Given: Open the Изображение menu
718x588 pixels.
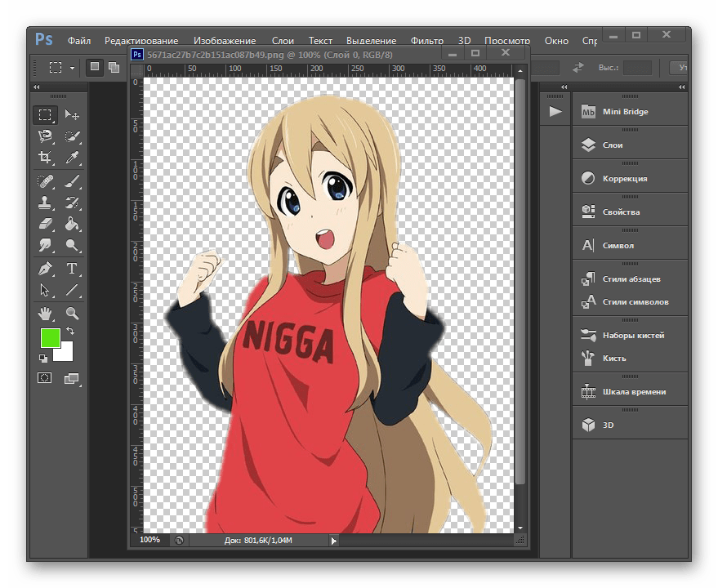Looking at the screenshot, I should [225, 41].
